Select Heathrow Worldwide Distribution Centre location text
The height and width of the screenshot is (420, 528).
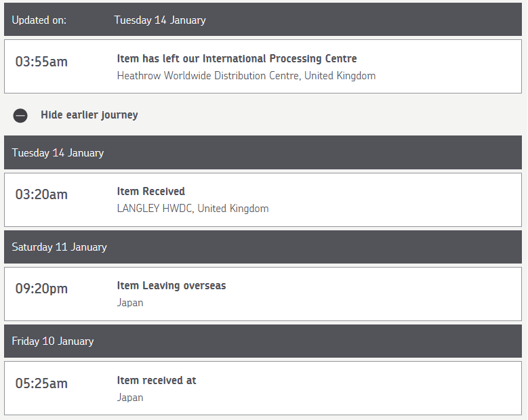[x=246, y=76]
